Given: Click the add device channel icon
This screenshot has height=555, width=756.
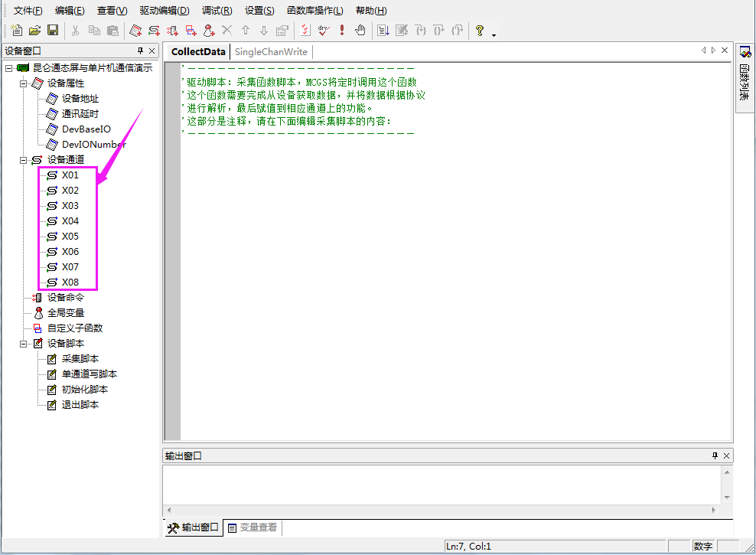Looking at the screenshot, I should pyautogui.click(x=154, y=31).
